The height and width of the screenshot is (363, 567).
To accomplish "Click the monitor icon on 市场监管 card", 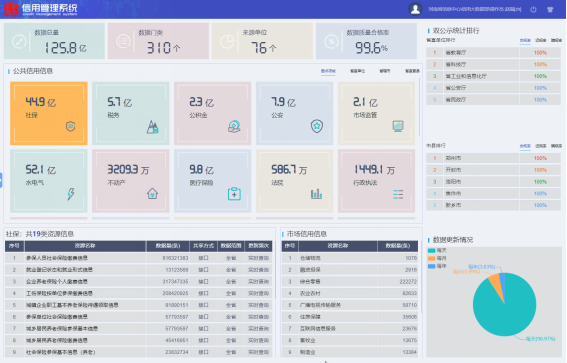I will [398, 126].
